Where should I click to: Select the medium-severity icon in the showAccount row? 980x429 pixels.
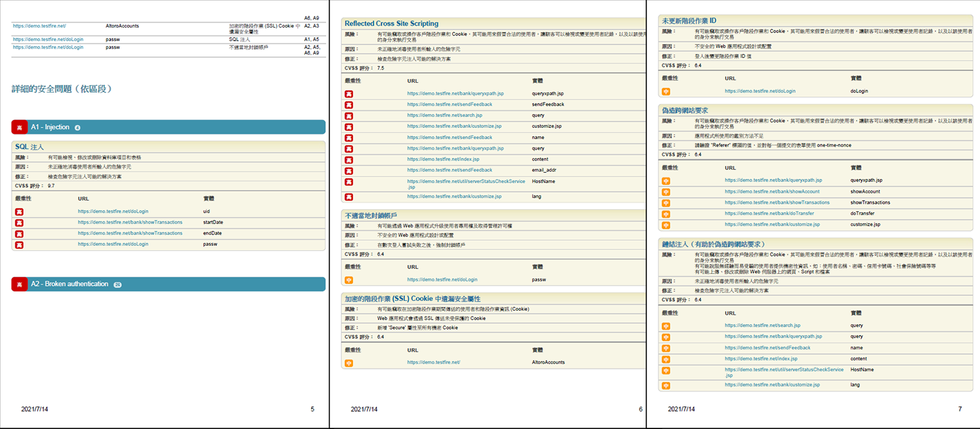666,192
